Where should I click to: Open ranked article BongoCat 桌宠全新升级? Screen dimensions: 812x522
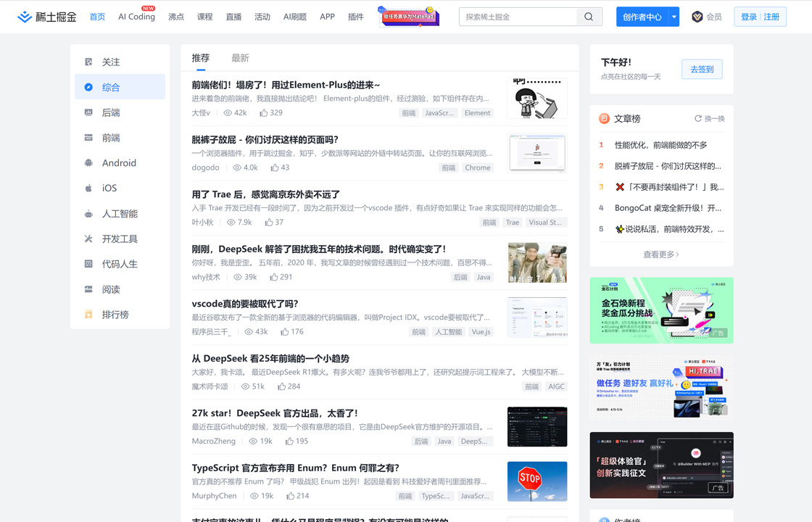pyautogui.click(x=668, y=208)
